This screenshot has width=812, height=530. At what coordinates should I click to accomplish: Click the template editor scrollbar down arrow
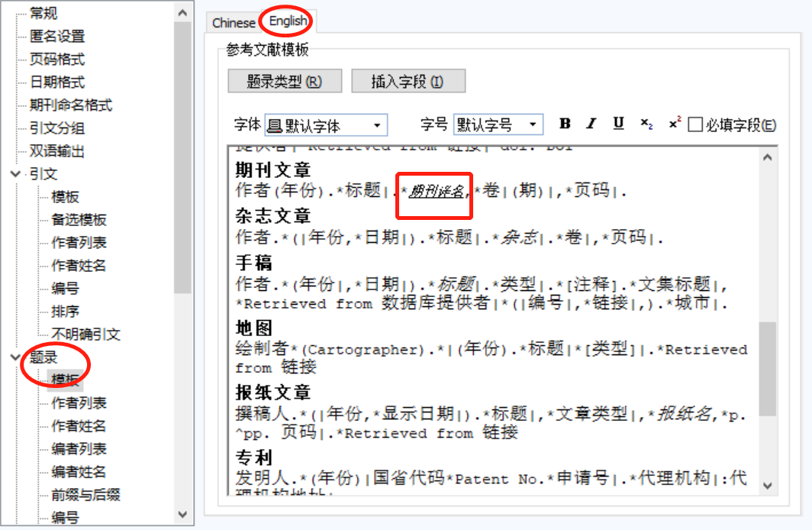pyautogui.click(x=767, y=486)
